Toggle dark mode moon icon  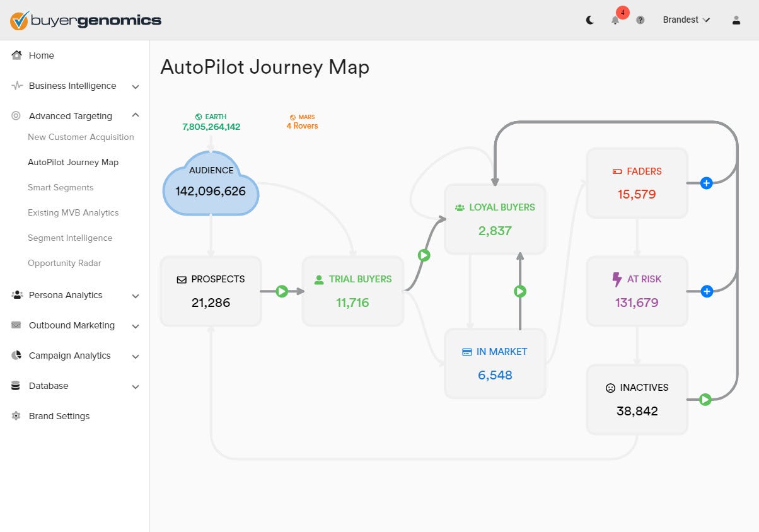(590, 20)
